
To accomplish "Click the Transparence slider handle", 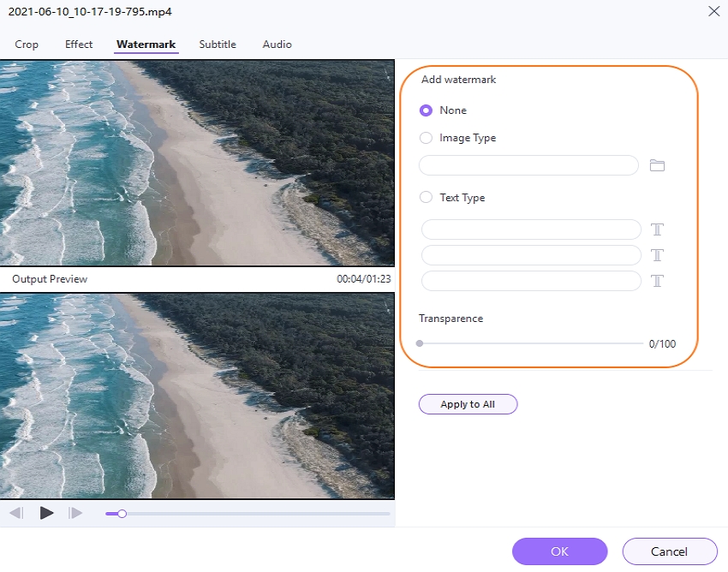I will (420, 343).
